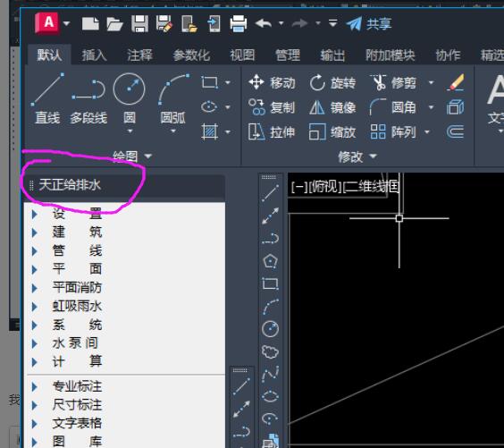Click the spline tool in vertical toolbar
Image resolution: width=504 pixels, height=448 pixels.
271,374
